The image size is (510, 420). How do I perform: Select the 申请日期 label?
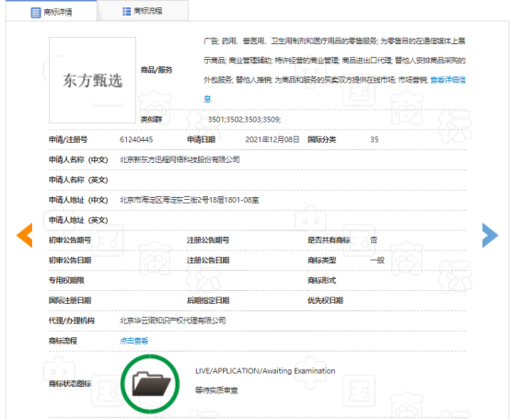coord(201,140)
